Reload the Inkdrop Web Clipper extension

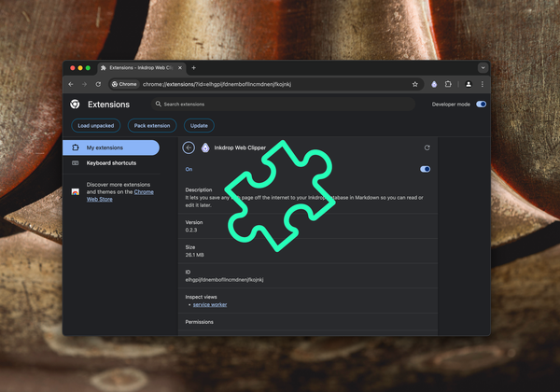[x=427, y=147]
